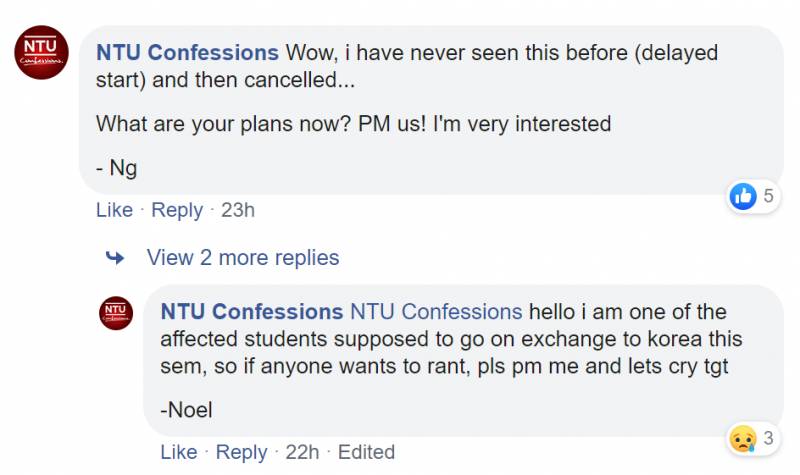Like the reply signed by Noel
The image size is (800, 475).
coord(179,452)
